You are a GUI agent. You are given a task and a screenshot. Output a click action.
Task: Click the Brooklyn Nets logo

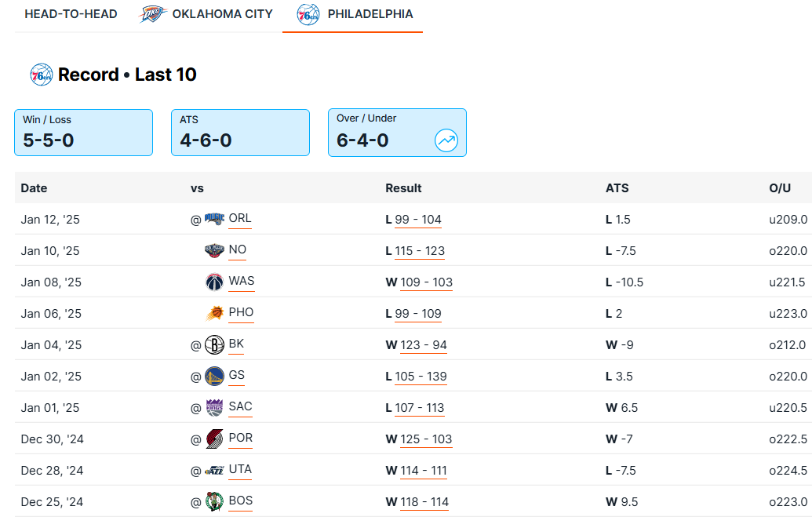[214, 344]
